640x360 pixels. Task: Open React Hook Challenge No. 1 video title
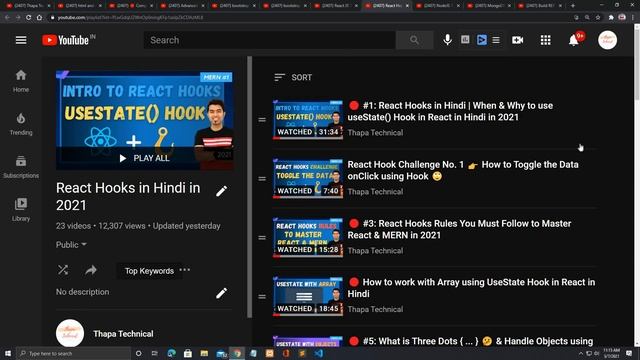(x=463, y=170)
